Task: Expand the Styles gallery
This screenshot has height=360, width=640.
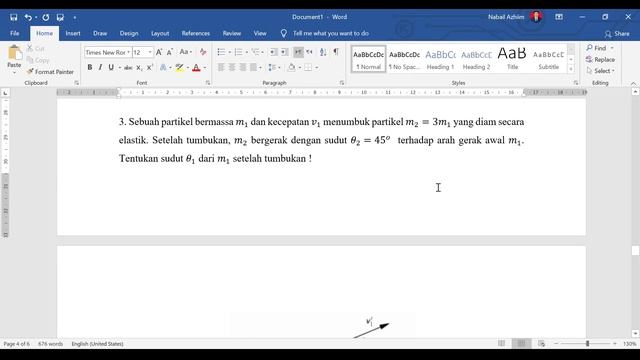Action: (x=571, y=69)
